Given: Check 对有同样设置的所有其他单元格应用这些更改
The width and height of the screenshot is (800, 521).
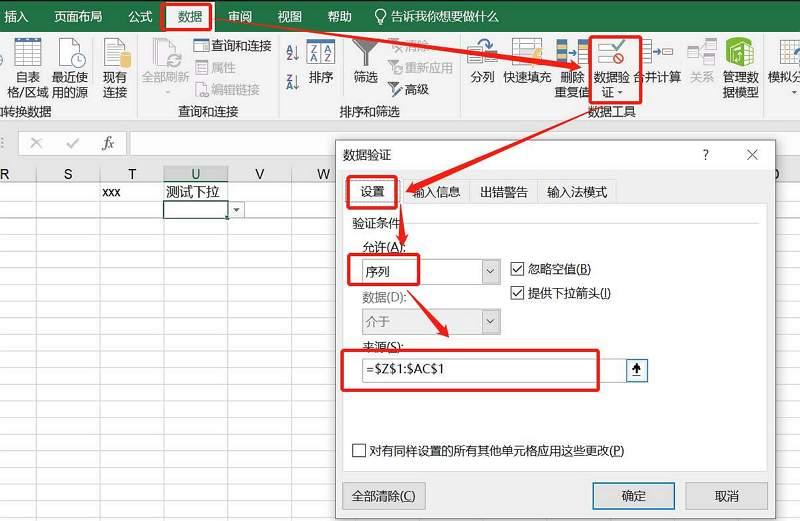Looking at the screenshot, I should [x=359, y=450].
